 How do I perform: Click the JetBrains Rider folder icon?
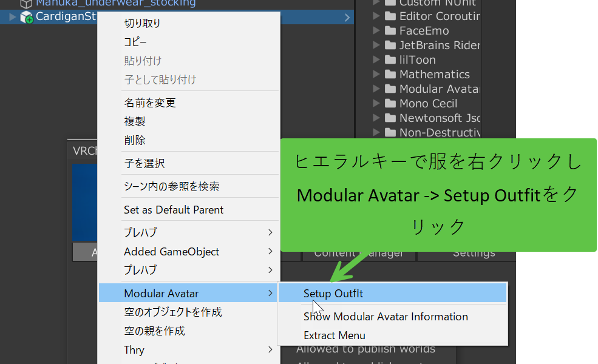click(390, 45)
